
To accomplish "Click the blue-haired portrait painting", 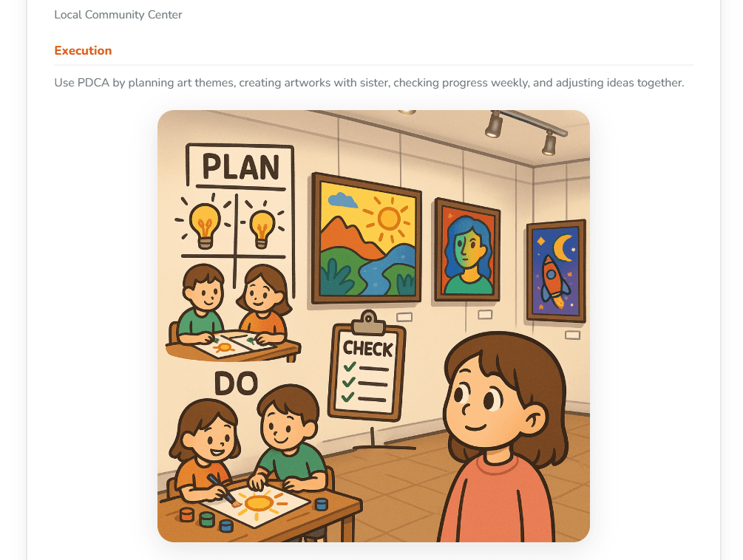I will (x=467, y=251).
